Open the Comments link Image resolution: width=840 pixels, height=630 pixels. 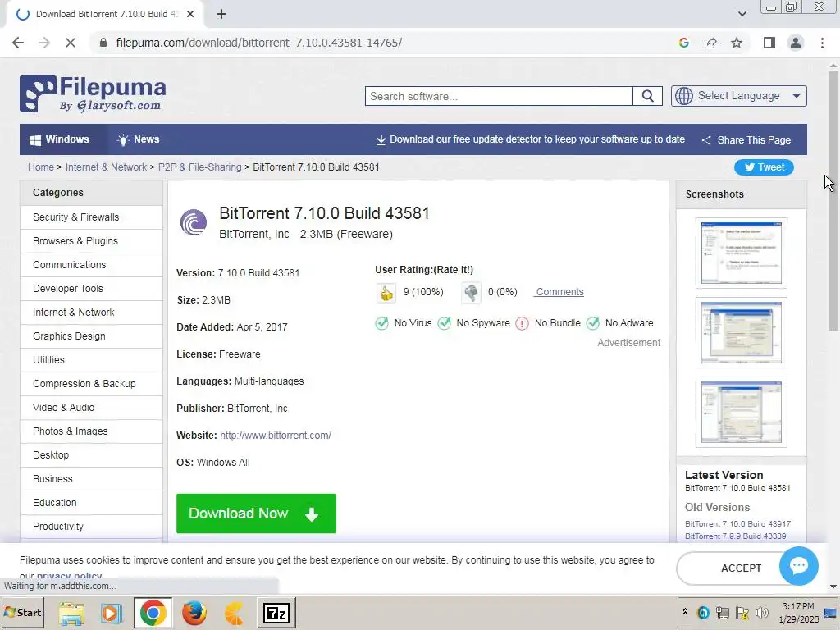coord(559,292)
